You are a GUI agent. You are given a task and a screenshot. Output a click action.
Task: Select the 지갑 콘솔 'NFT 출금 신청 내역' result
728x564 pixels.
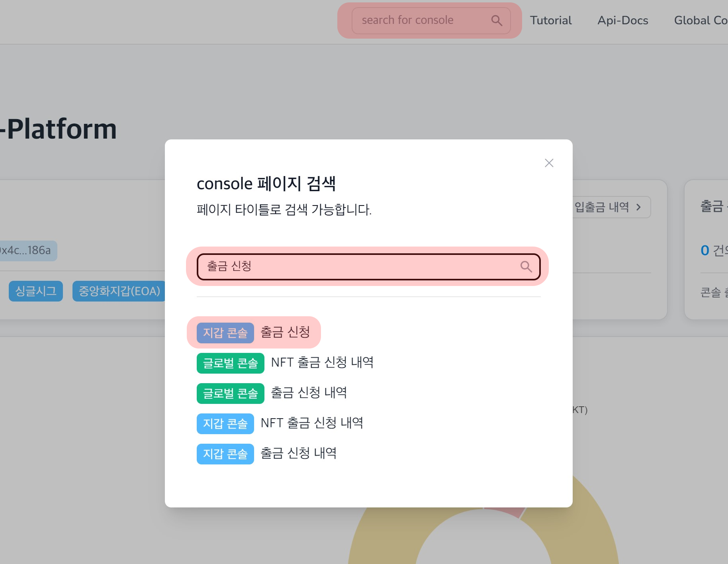pos(280,423)
